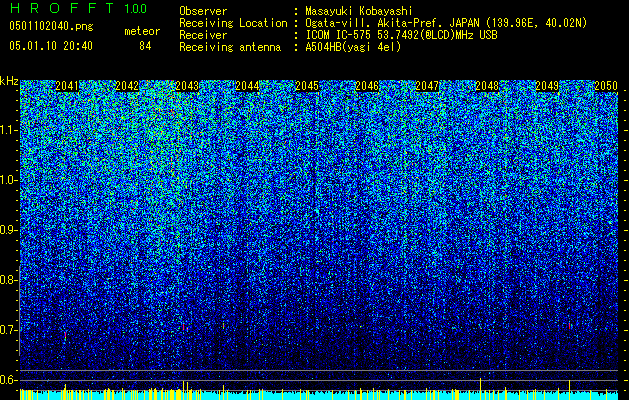Click the tall yellow intensity spike below 2048

click(x=480, y=388)
